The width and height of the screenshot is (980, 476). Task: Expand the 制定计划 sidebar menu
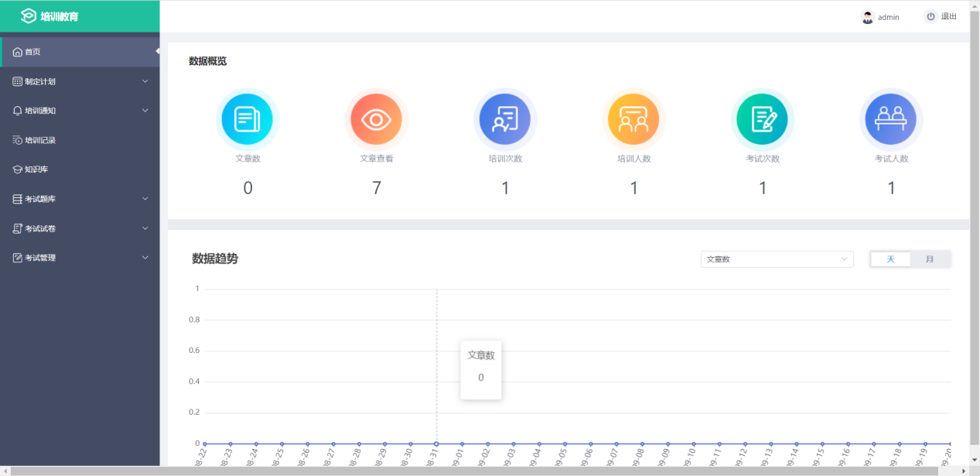pos(80,81)
